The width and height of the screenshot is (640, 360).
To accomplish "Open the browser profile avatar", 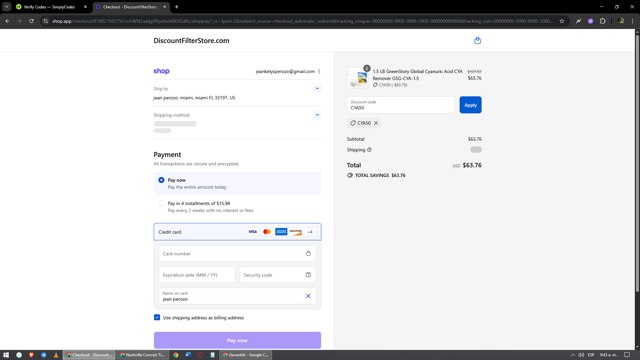I will pyautogui.click(x=620, y=21).
